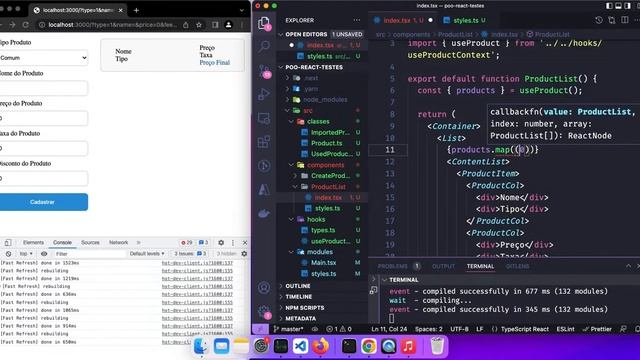Image resolution: width=640 pixels, height=360 pixels.
Task: Split the editor to the right
Action: tap(624, 20)
